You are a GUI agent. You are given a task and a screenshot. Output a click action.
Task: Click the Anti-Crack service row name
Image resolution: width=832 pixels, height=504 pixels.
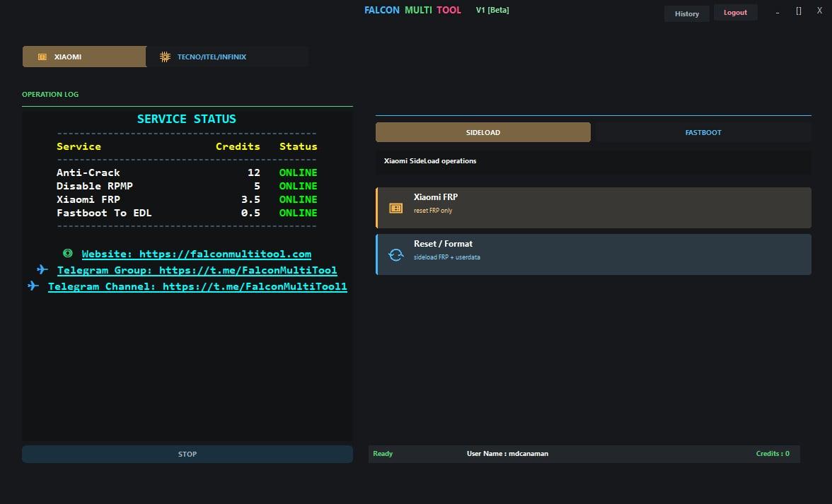[x=88, y=172]
